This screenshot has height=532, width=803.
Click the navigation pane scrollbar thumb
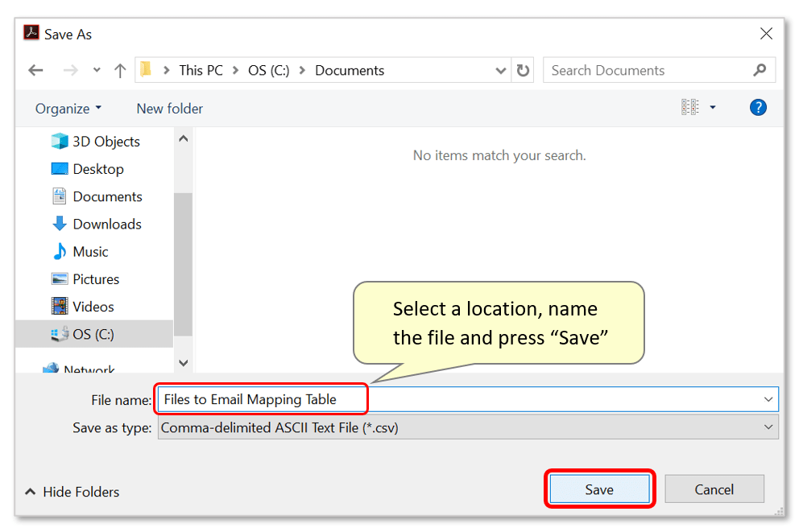pyautogui.click(x=183, y=264)
